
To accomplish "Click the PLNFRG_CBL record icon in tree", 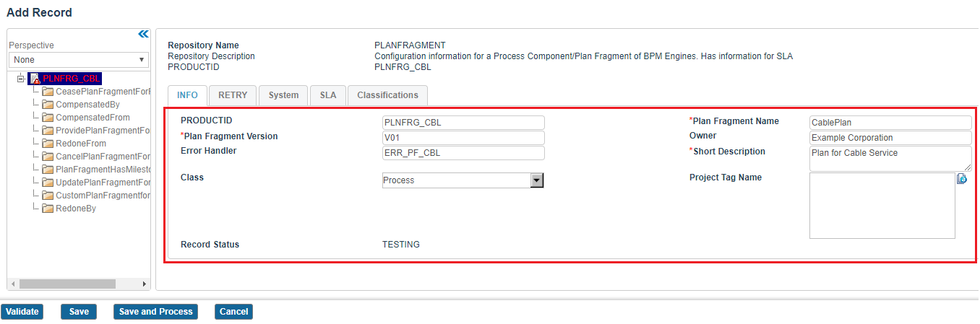I will click(35, 79).
